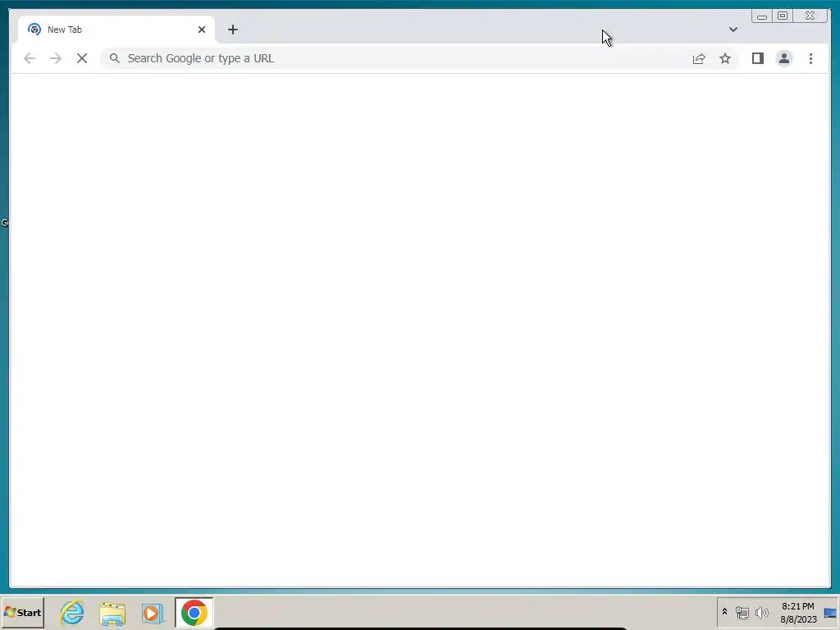Toggle the Chrome side panel
The image size is (840, 630).
tap(757, 58)
